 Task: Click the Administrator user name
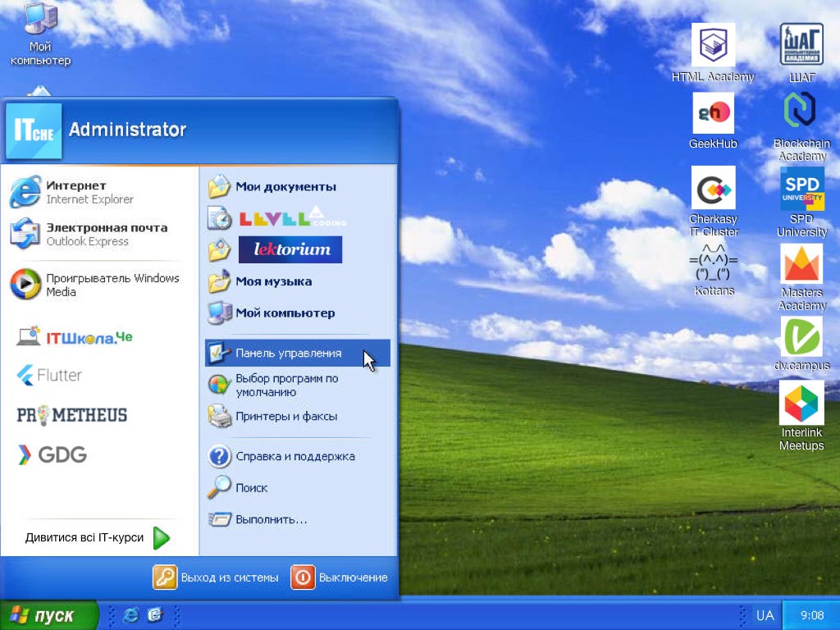pos(127,130)
